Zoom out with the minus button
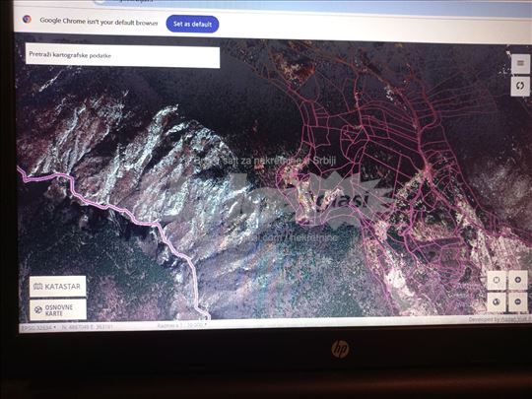This screenshot has height=399, width=532. click(x=517, y=301)
